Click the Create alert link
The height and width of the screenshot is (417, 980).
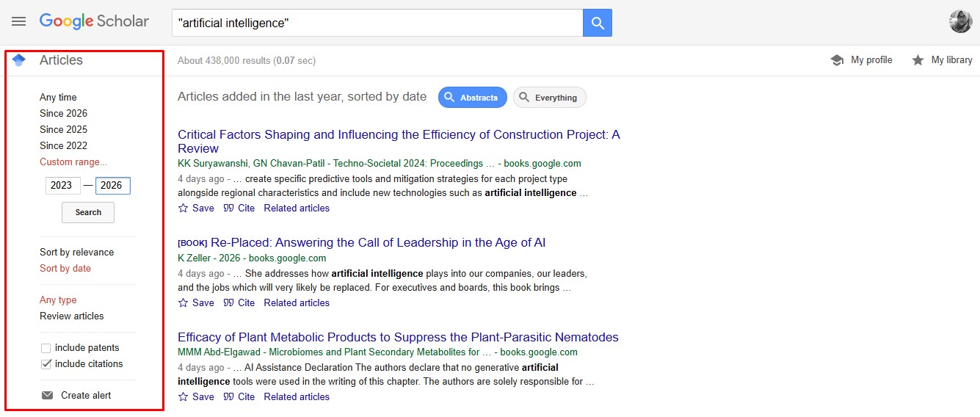tap(86, 396)
